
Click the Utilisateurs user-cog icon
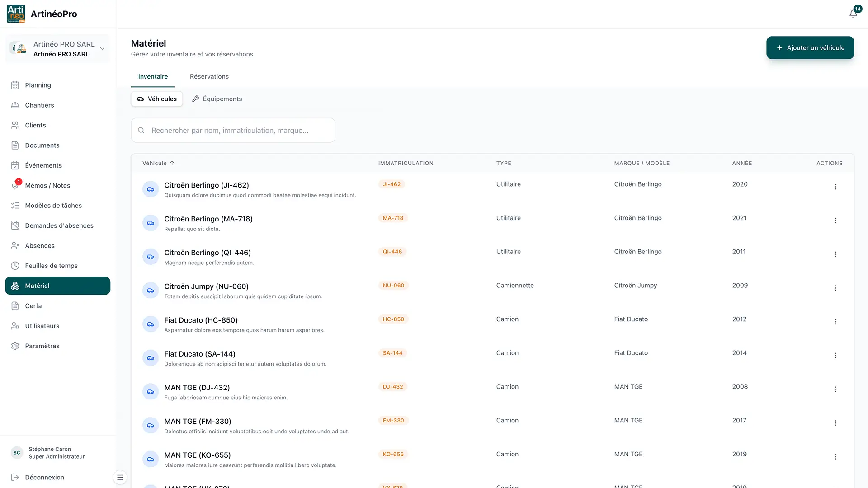(x=15, y=326)
